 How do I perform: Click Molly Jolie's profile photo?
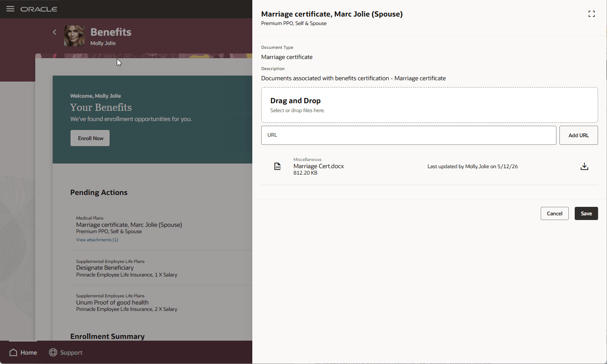point(74,36)
